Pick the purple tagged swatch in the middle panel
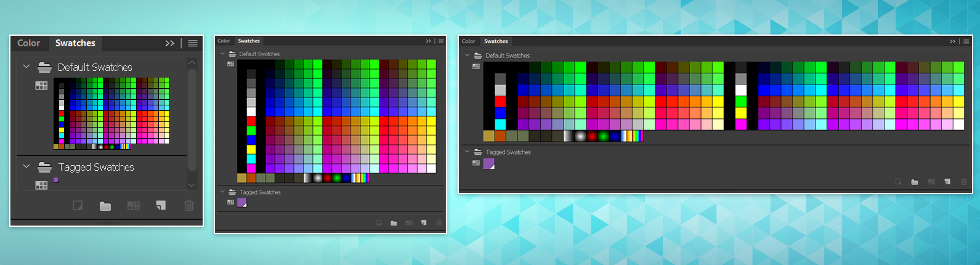Image resolution: width=980 pixels, height=265 pixels. 242,203
